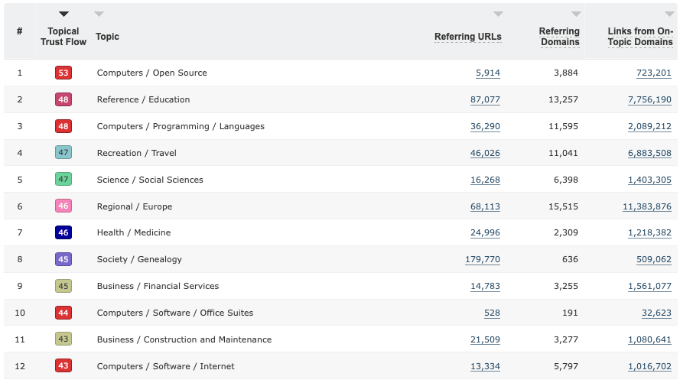Click pink 46 badge for Regional / Europe
Viewport: 680px width, 383px height.
[x=63, y=206]
